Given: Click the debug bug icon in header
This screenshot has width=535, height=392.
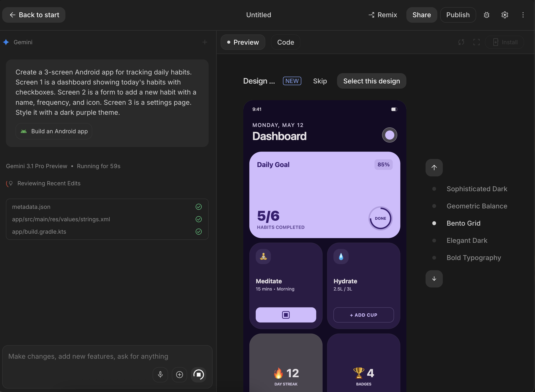Looking at the screenshot, I should click(x=486, y=15).
